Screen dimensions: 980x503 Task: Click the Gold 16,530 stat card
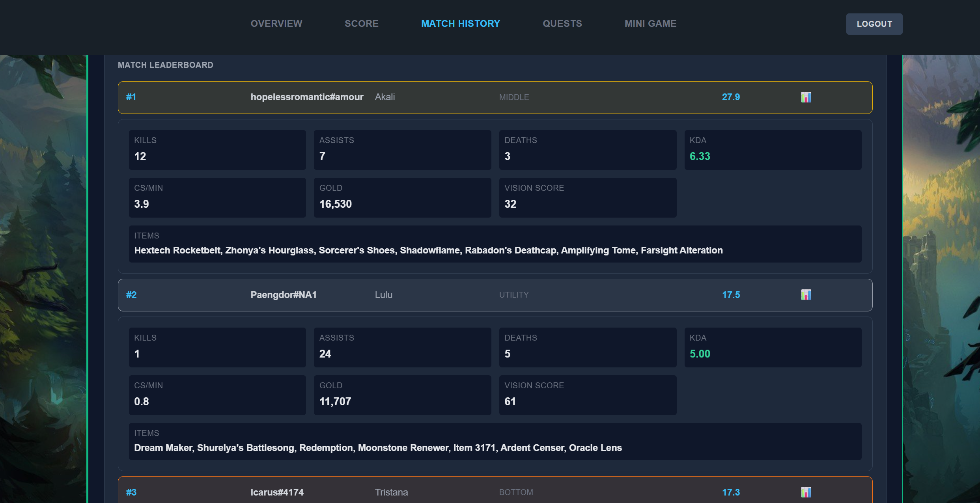(x=402, y=197)
